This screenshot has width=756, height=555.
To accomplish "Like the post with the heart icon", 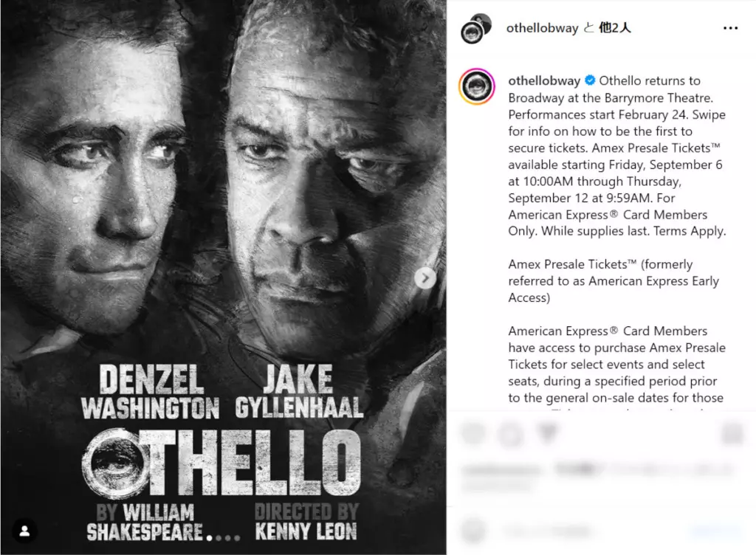I will (x=473, y=433).
